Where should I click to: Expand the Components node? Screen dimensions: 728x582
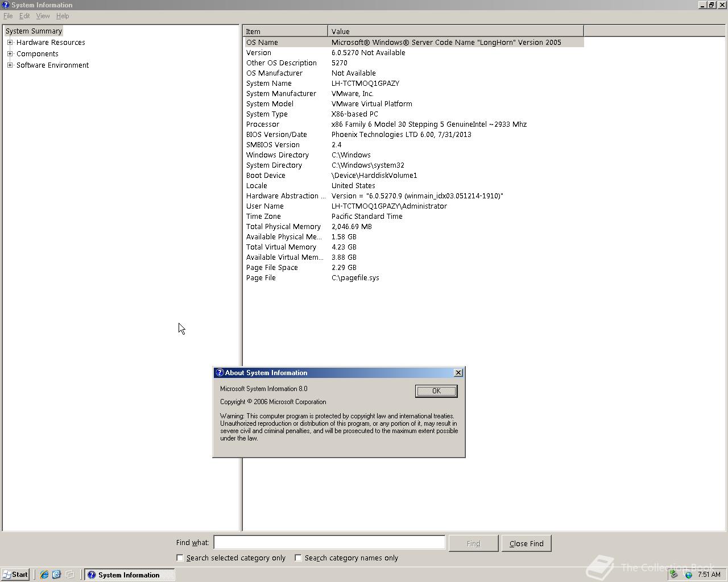click(x=10, y=54)
